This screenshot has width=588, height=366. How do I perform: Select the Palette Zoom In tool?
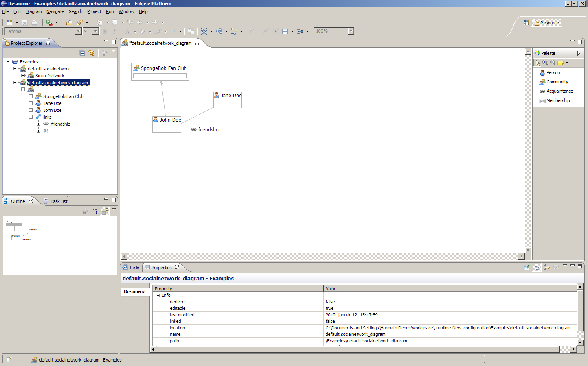545,63
